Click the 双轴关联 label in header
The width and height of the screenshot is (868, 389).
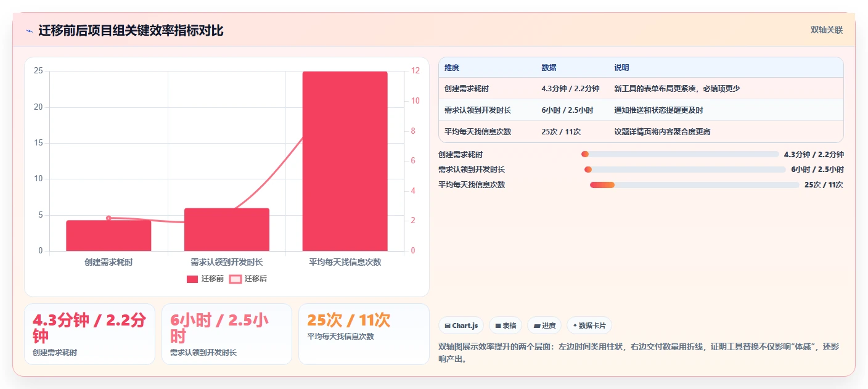click(x=826, y=30)
